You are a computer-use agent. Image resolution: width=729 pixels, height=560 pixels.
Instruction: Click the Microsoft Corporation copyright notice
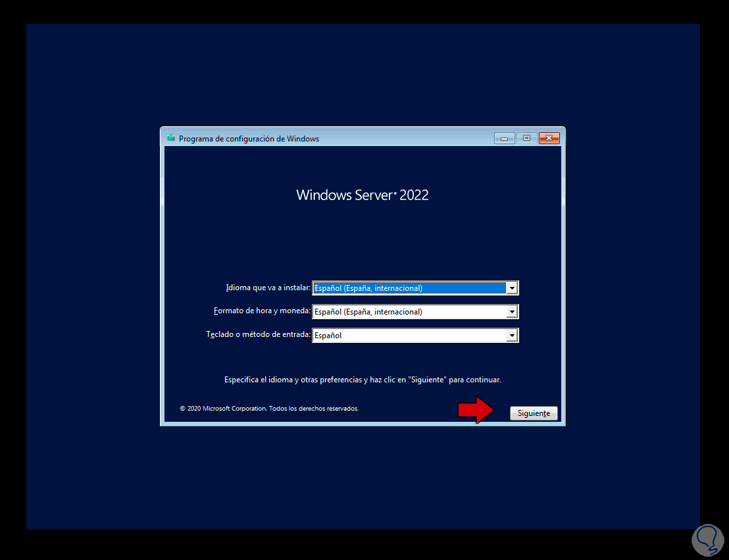(x=269, y=409)
